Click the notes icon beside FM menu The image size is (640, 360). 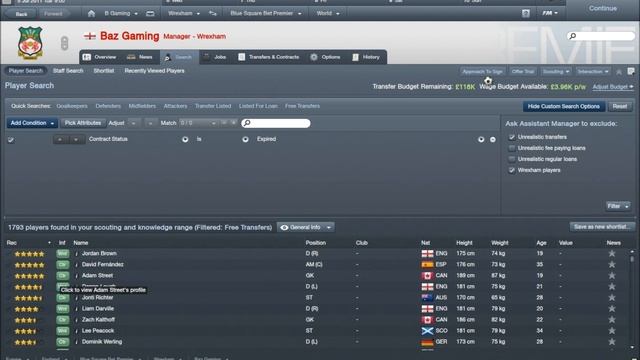(526, 13)
